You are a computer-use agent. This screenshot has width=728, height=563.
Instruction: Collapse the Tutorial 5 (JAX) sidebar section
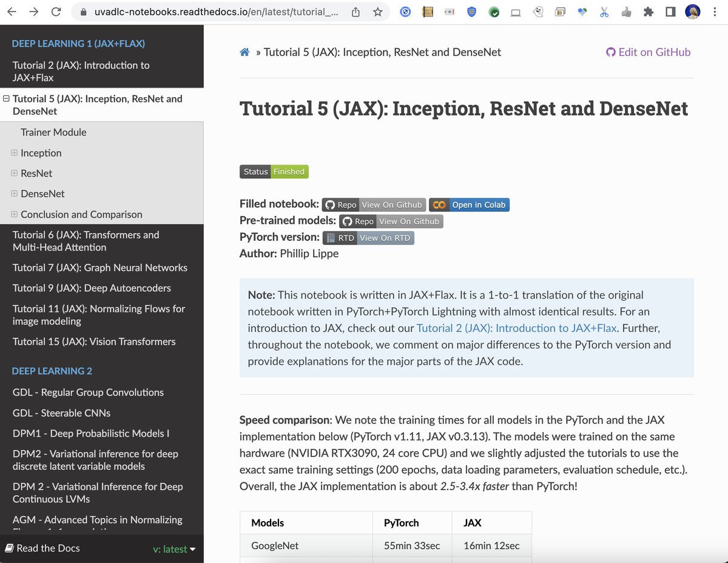[x=6, y=98]
